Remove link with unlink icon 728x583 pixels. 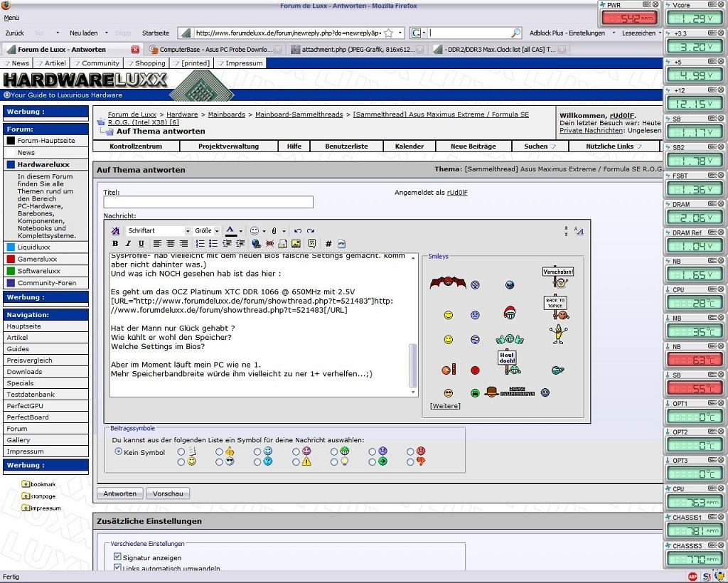(x=269, y=244)
